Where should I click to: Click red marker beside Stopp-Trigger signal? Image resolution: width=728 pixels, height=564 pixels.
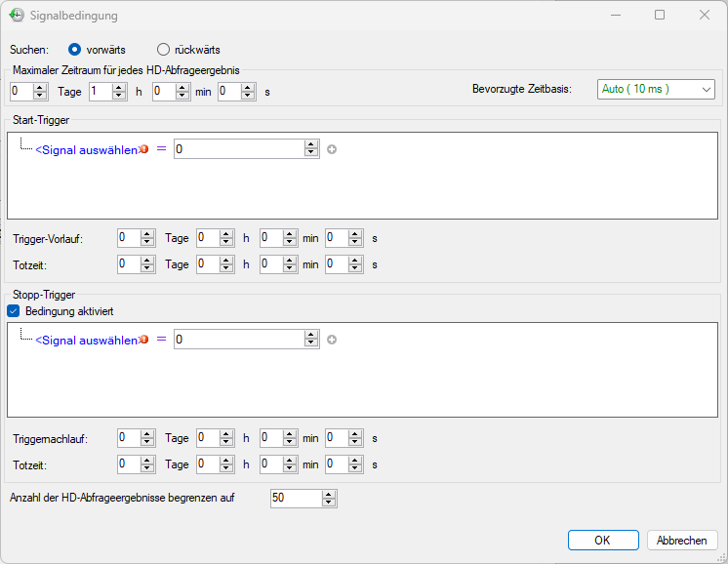click(x=144, y=340)
